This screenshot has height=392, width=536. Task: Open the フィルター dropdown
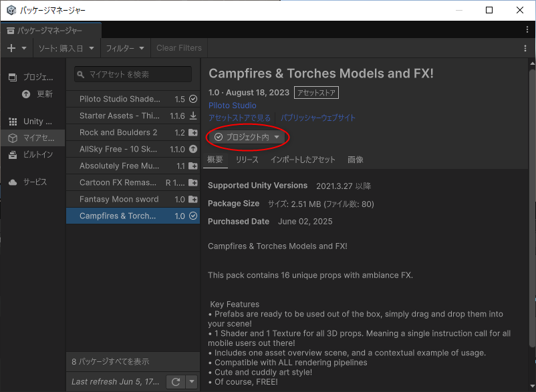pyautogui.click(x=125, y=48)
